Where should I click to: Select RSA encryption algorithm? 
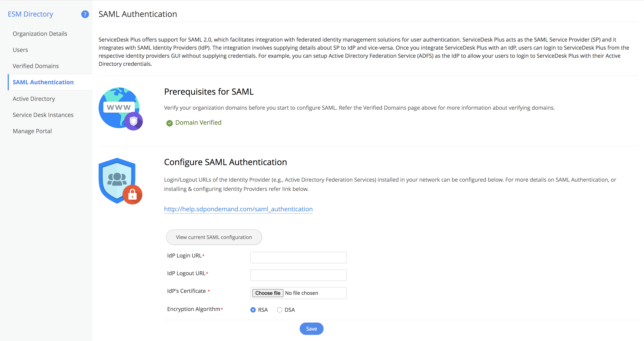tap(253, 310)
